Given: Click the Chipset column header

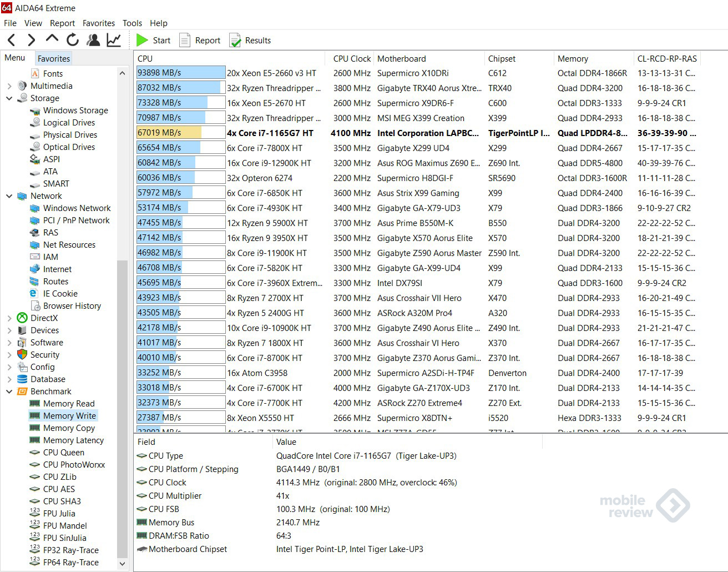Looking at the screenshot, I should click(x=519, y=58).
